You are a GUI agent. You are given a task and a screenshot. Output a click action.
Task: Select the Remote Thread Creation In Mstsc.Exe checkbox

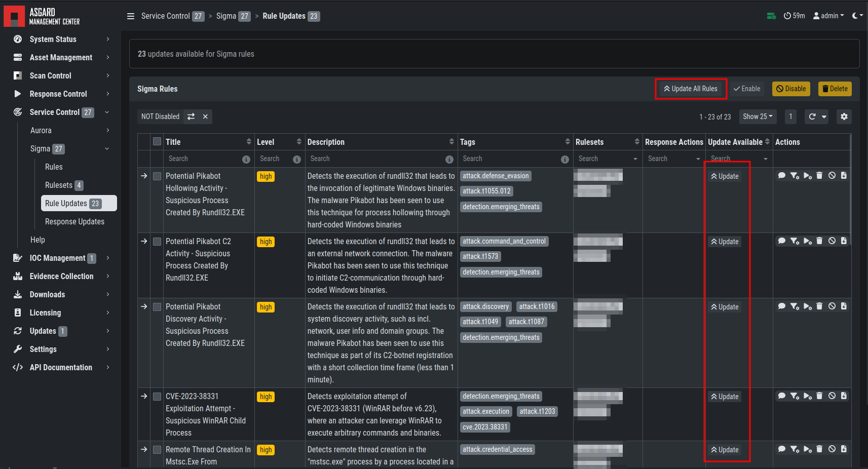[157, 450]
